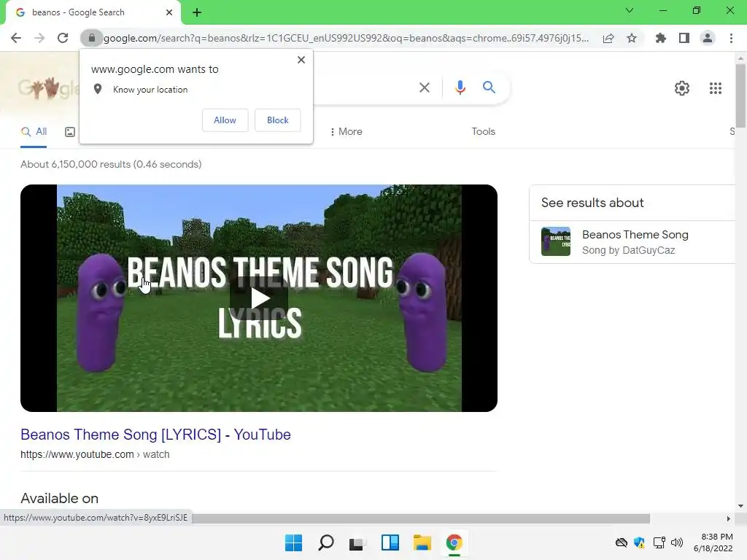Block the location request

278,120
